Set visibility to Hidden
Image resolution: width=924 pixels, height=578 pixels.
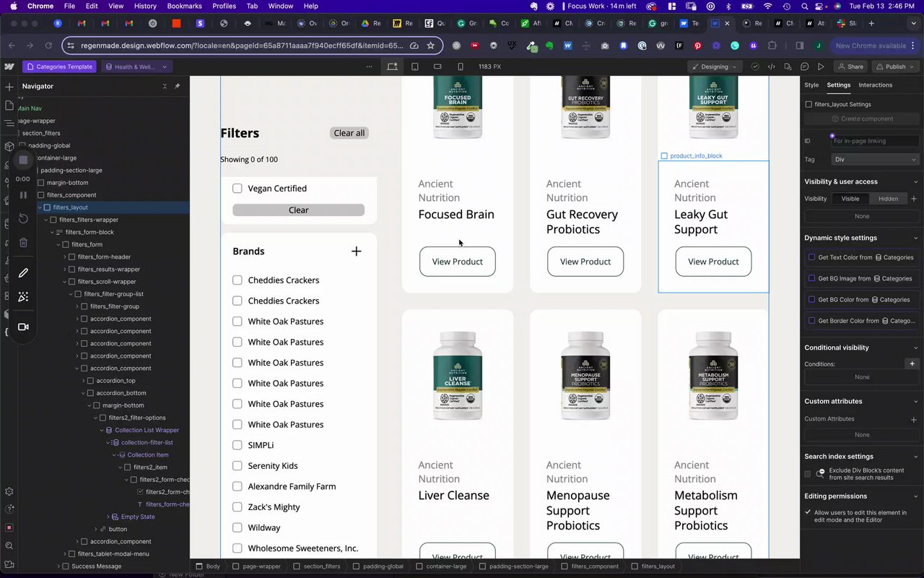(x=888, y=199)
